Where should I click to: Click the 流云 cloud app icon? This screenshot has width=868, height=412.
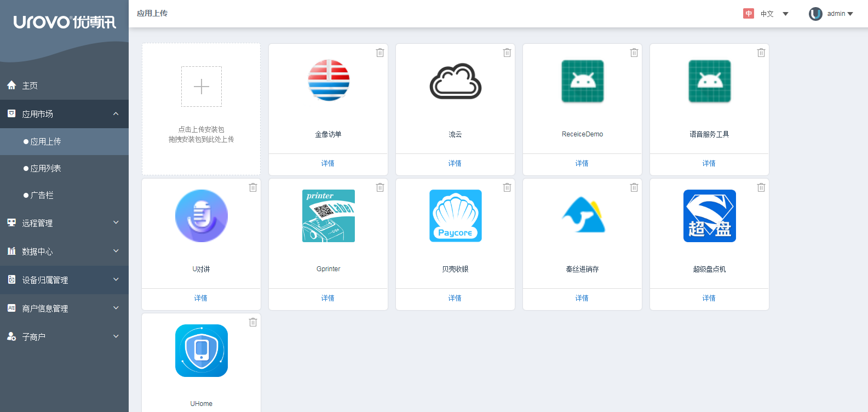tap(456, 81)
